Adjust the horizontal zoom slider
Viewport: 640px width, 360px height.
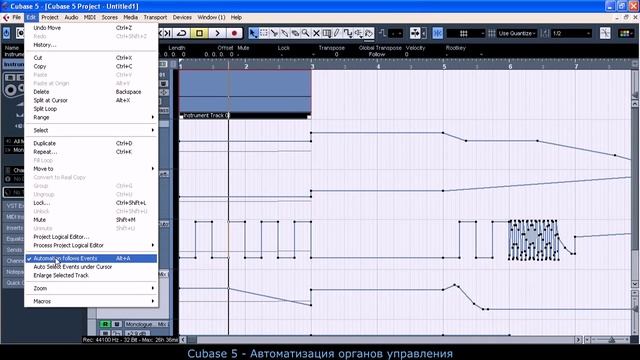(611, 340)
